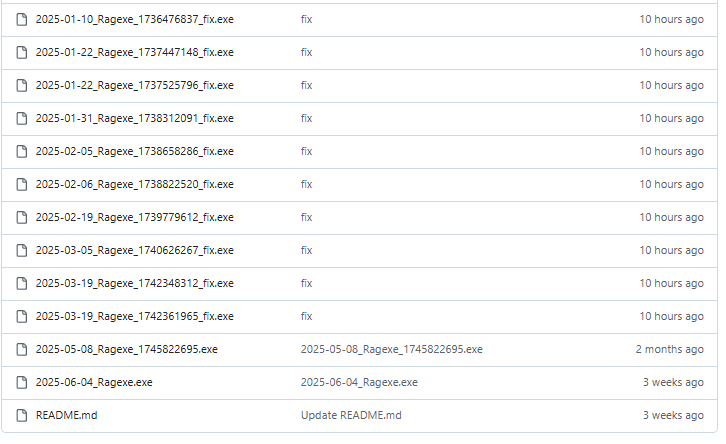Screen dimensions: 726x444
Task: Open file 2025-03-19_Ragexe_1742348312_fix.exe
Action: click(135, 283)
